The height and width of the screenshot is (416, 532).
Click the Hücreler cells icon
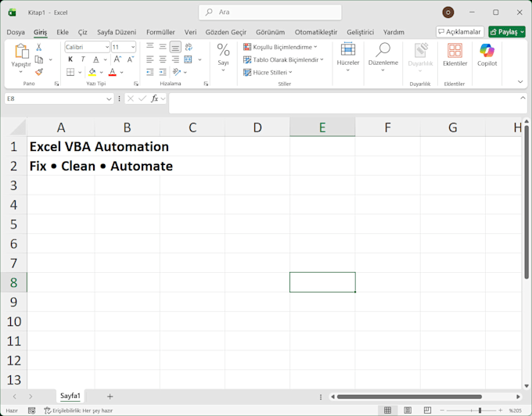tap(348, 49)
